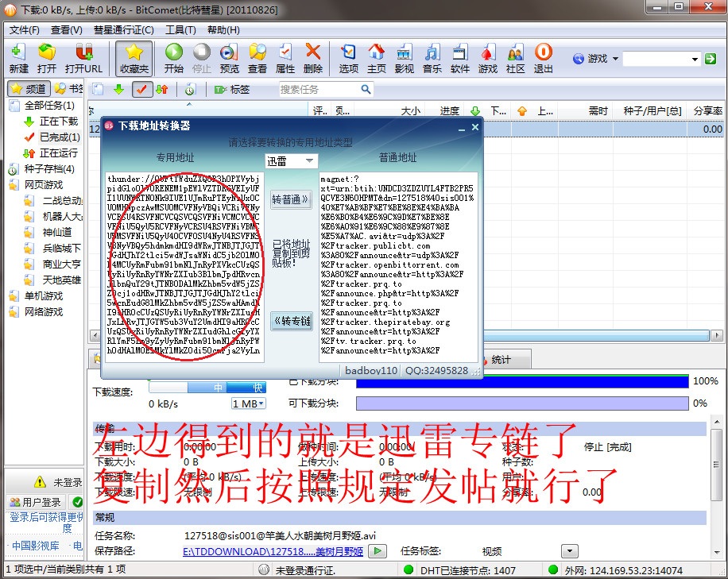
Task: Click the 影视 (Movies) toolbar icon
Action: (405, 59)
